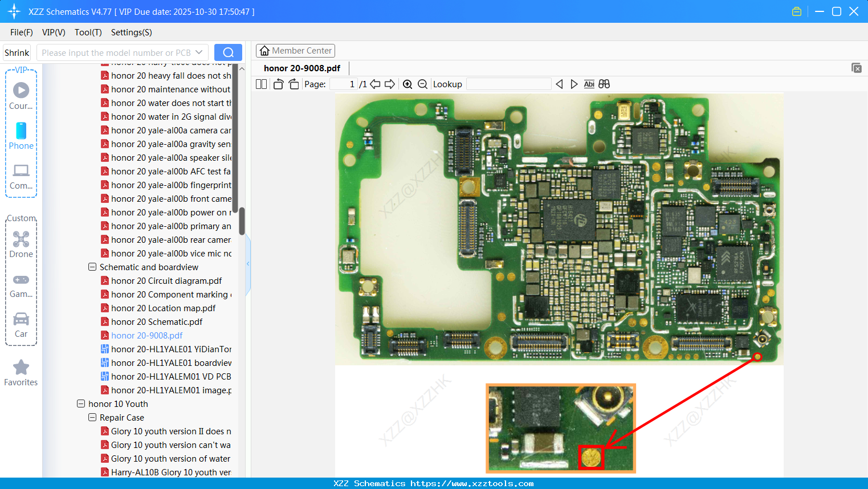
Task: Find next lookup result triangle
Action: coord(574,84)
